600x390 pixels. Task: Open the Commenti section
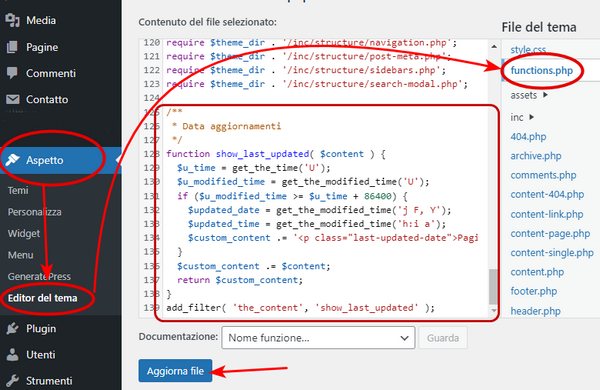click(x=51, y=73)
